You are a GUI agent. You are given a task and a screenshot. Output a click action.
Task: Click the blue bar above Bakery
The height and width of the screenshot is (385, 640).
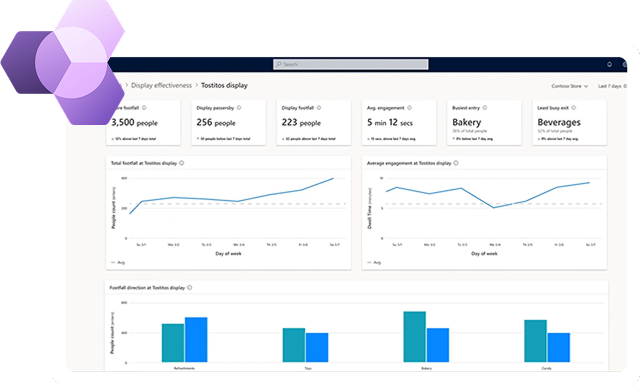(438, 345)
